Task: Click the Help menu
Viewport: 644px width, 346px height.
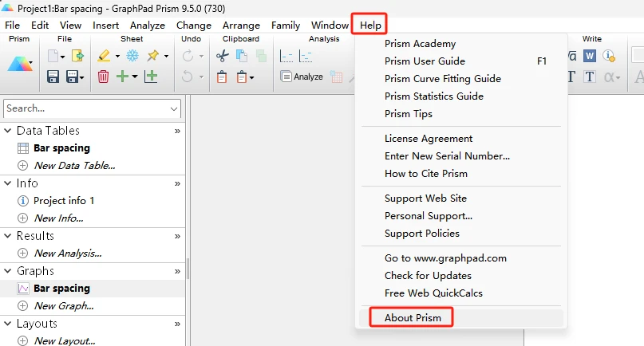Action: pyautogui.click(x=370, y=25)
